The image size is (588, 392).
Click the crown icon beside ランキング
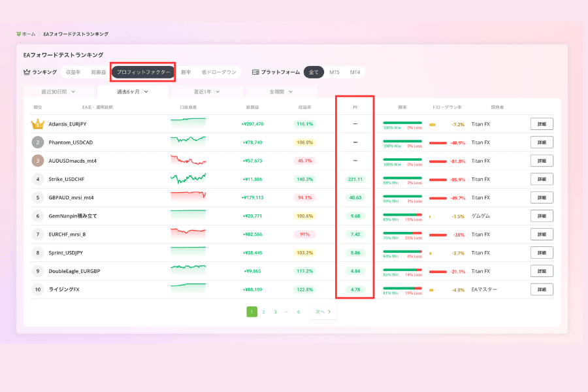pos(27,72)
